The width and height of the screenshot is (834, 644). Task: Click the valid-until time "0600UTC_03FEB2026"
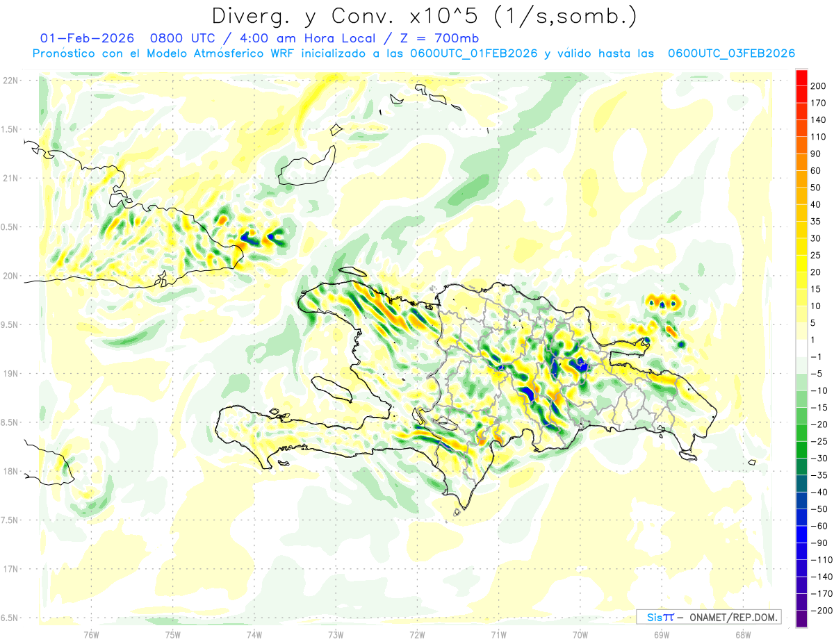[731, 53]
